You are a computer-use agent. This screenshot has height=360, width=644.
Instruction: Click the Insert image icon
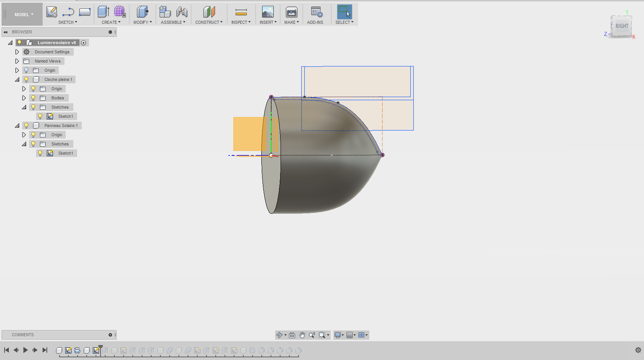pyautogui.click(x=268, y=12)
